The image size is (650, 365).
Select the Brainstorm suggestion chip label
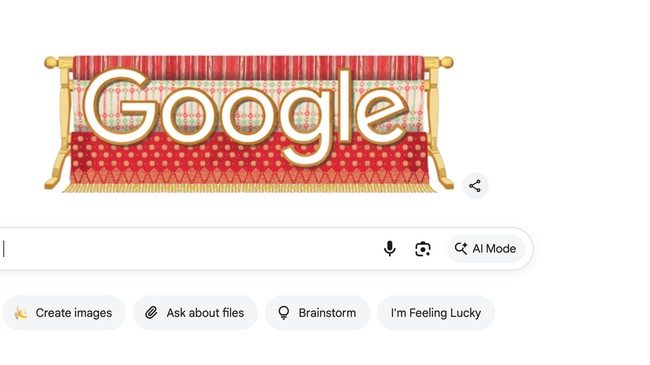[x=327, y=313]
